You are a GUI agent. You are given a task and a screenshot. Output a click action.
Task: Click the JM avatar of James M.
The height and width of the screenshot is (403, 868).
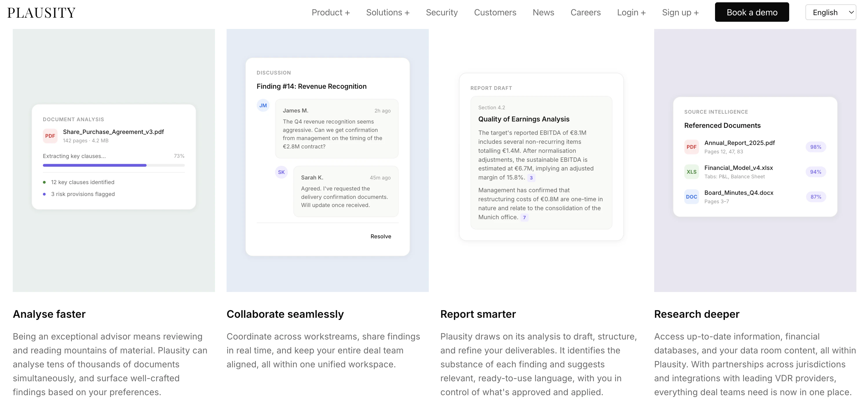point(263,106)
